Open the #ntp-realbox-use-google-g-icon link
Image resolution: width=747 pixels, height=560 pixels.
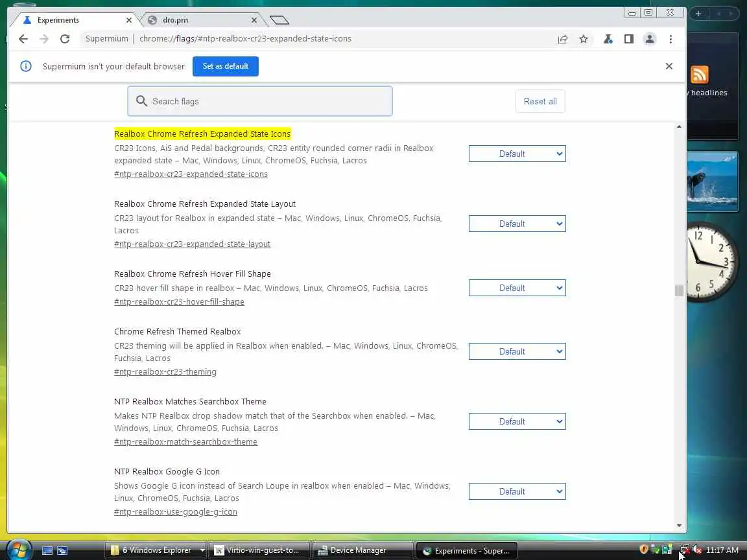click(175, 512)
